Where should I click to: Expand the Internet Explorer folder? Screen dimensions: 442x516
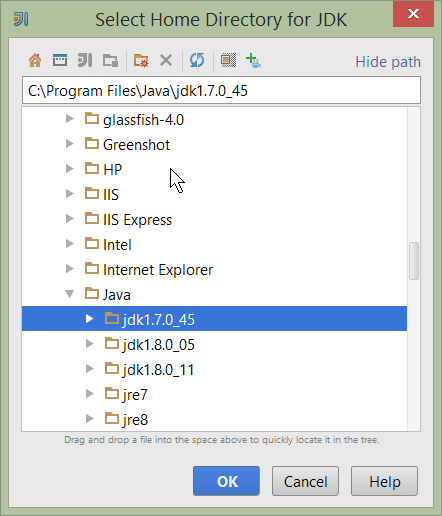[70, 269]
